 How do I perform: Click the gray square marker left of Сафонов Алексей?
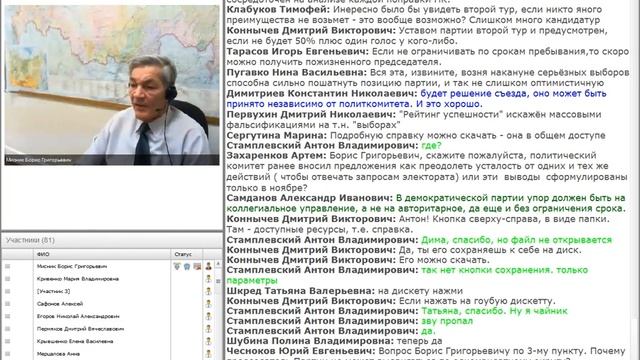click(x=7, y=304)
